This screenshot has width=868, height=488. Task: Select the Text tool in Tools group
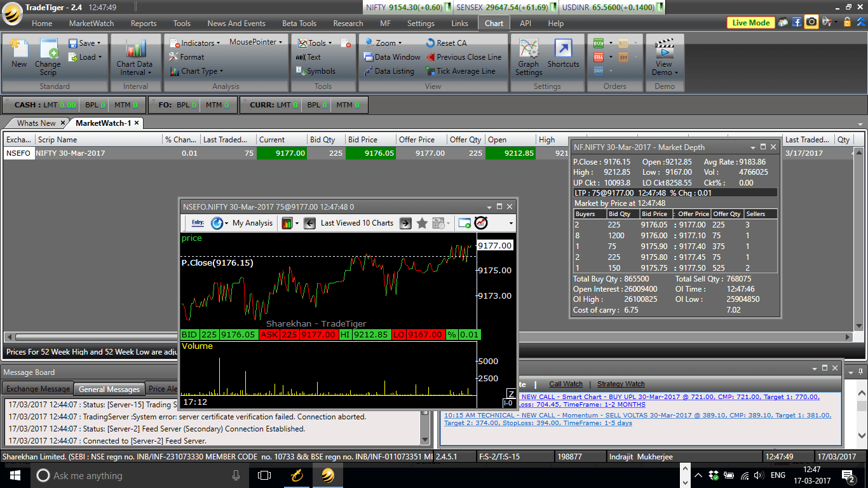[x=308, y=57]
